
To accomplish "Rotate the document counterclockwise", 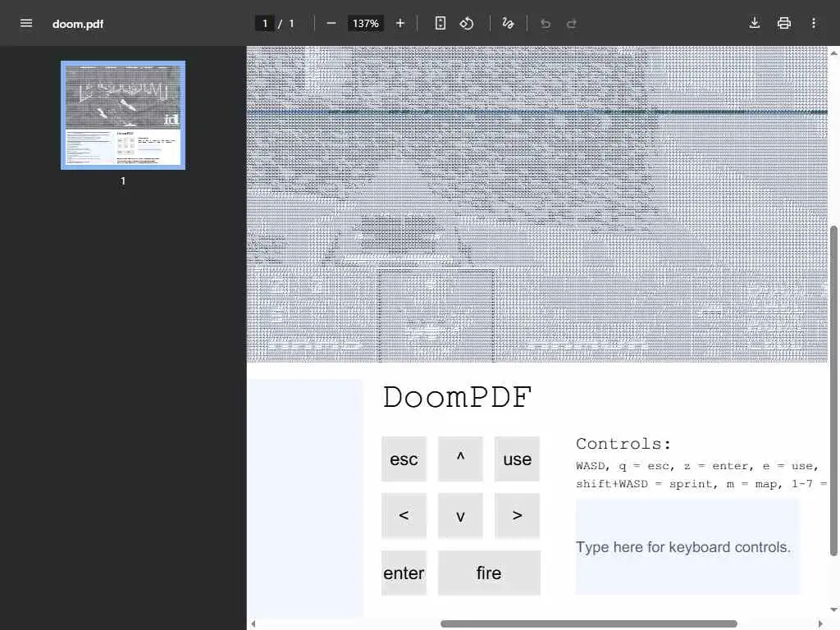I will [x=467, y=23].
